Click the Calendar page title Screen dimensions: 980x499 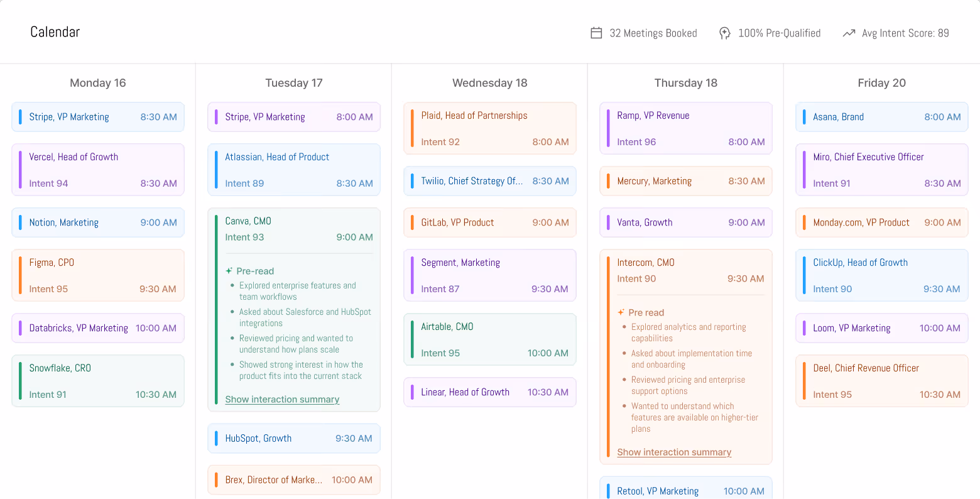click(55, 32)
